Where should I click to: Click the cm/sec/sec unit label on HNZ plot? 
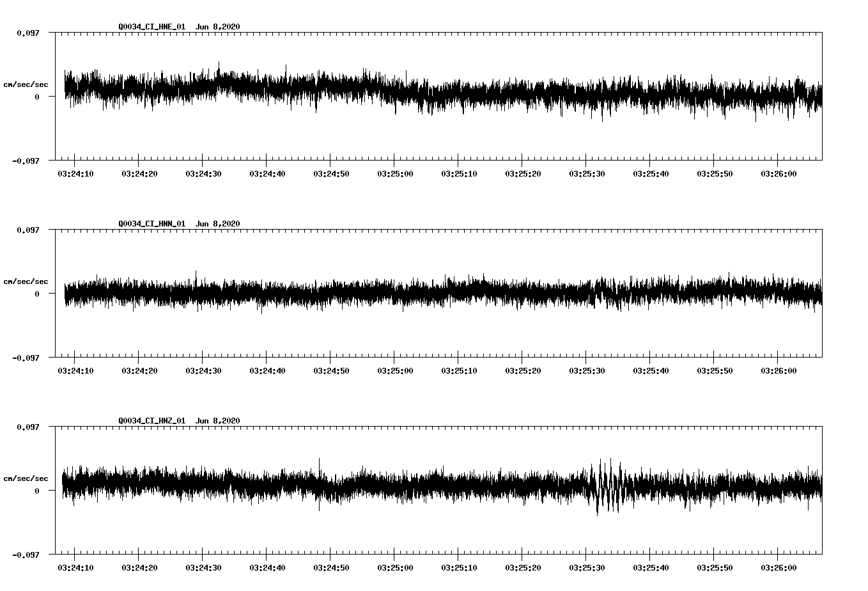[26, 478]
